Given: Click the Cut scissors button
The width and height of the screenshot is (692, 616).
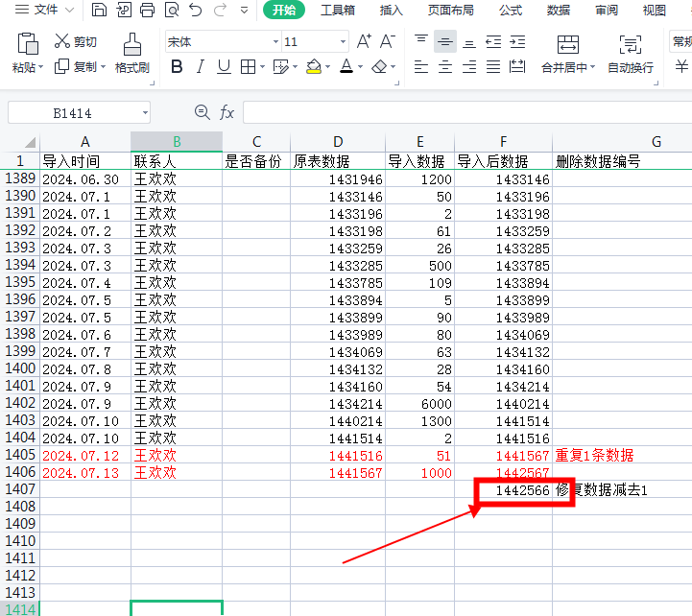Looking at the screenshot, I should coord(76,41).
